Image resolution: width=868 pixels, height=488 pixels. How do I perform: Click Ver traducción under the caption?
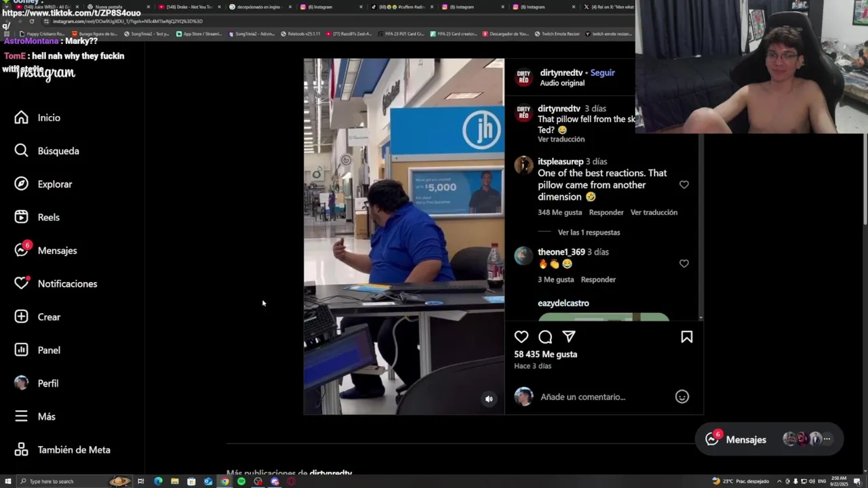point(561,140)
